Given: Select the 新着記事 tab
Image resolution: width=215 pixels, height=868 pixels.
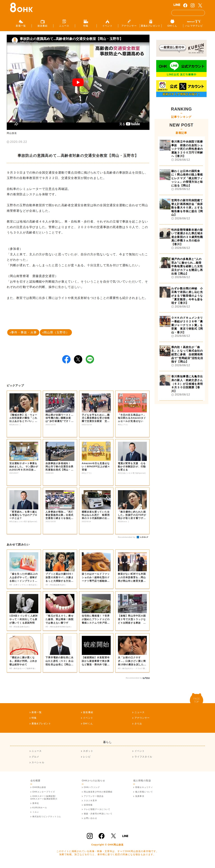Looking at the screenshot, I should point(181,133).
